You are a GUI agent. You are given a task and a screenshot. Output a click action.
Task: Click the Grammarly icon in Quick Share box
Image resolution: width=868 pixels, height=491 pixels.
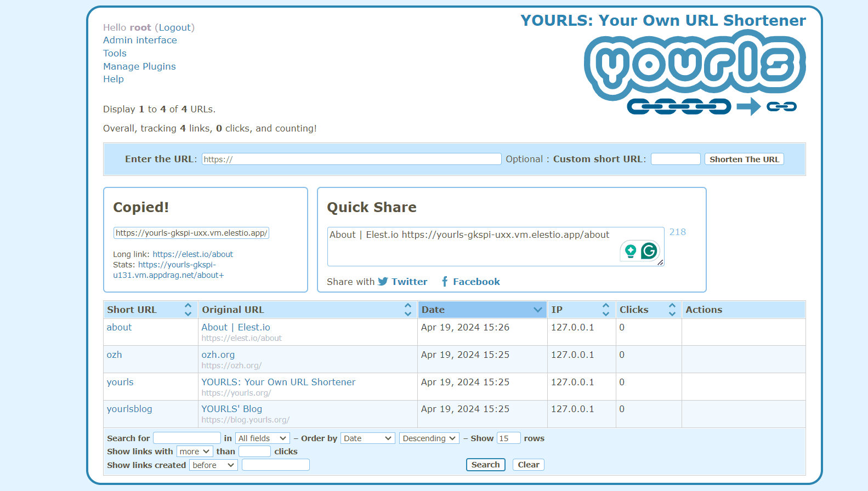tap(649, 251)
